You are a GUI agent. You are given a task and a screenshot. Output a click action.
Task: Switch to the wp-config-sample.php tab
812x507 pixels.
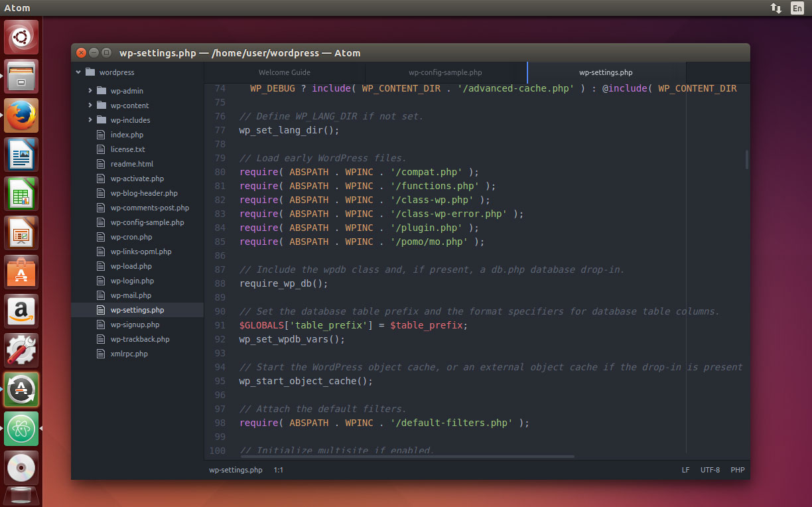coord(445,72)
